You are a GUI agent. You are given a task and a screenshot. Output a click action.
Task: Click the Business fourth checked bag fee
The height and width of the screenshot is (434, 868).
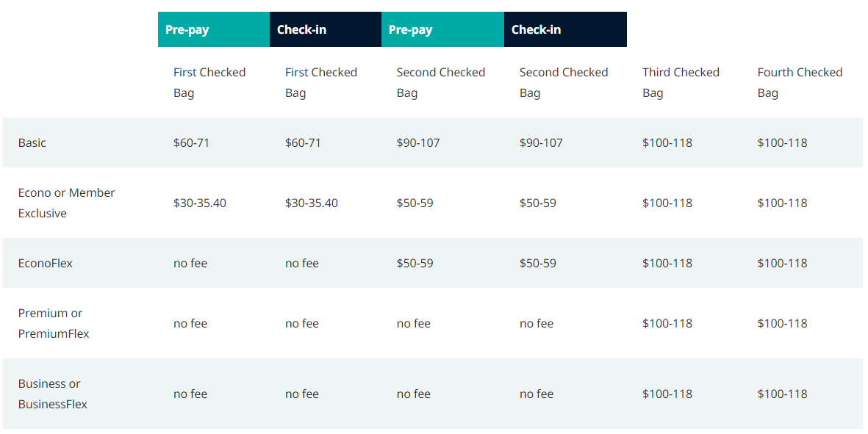tap(782, 394)
